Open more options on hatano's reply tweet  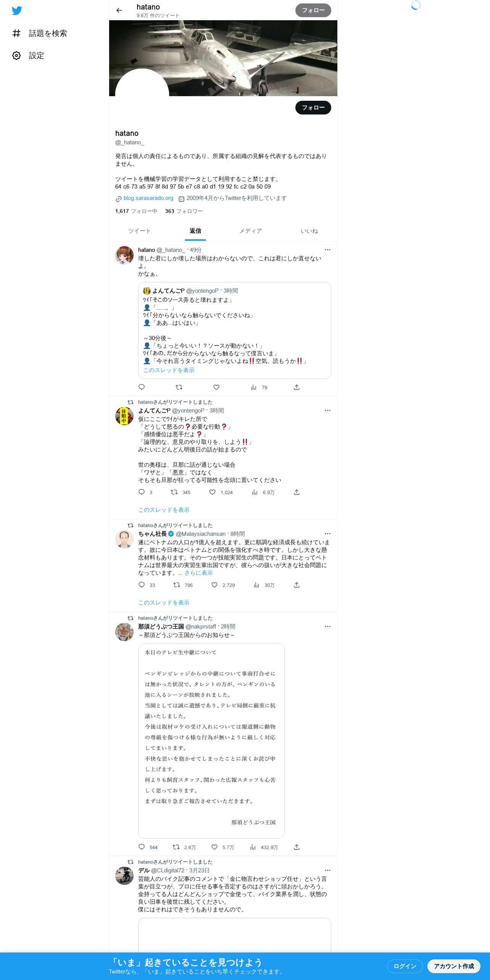point(327,250)
